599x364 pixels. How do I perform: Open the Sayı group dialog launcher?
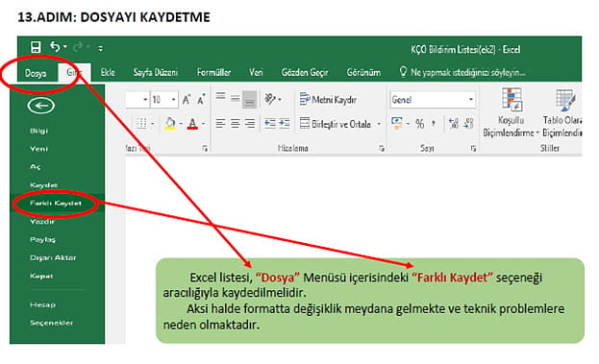click(x=473, y=149)
